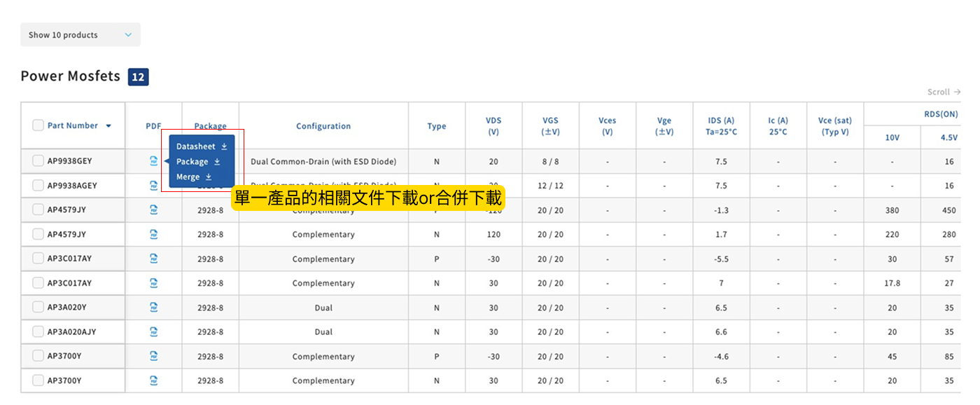Click the 10V sub-column header
This screenshot has width=980, height=405.
pyautogui.click(x=892, y=137)
